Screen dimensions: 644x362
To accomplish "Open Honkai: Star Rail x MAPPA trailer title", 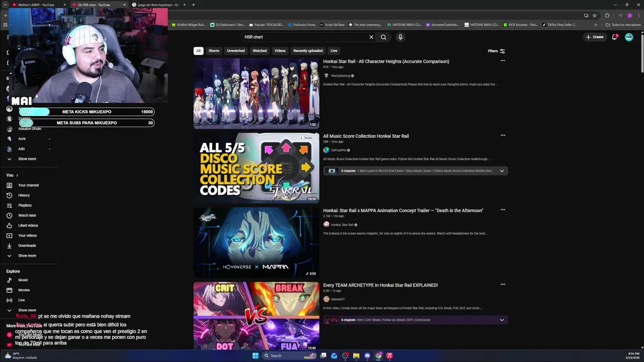I will pyautogui.click(x=403, y=211).
